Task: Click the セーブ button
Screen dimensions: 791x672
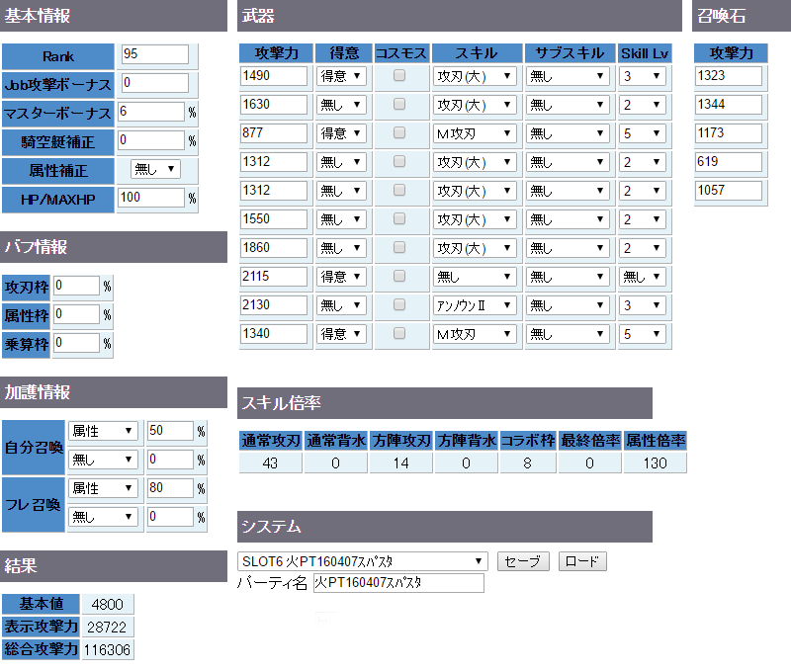Action: [x=523, y=561]
